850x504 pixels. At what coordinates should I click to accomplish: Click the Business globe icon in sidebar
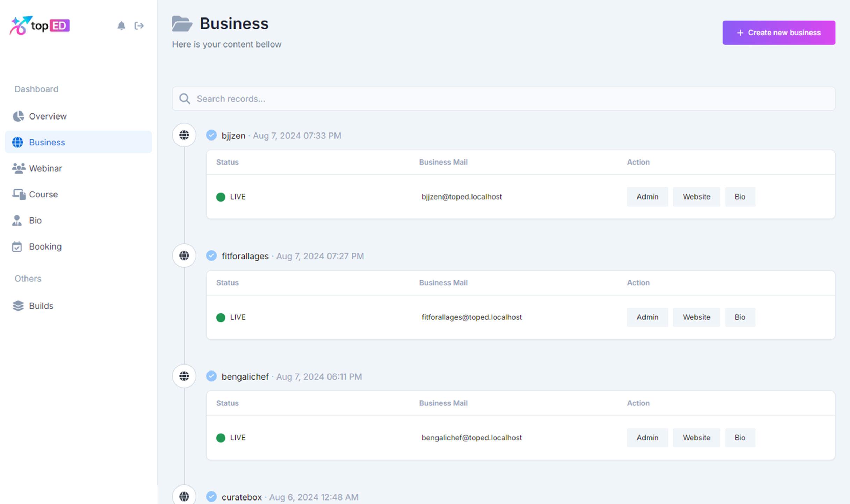point(17,142)
